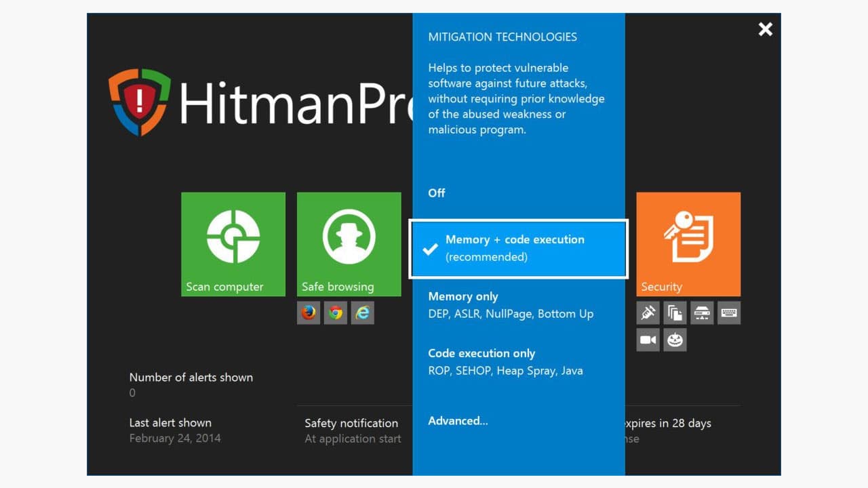Enable Safe browsing for Firefox
The image size is (868, 488).
(x=309, y=312)
